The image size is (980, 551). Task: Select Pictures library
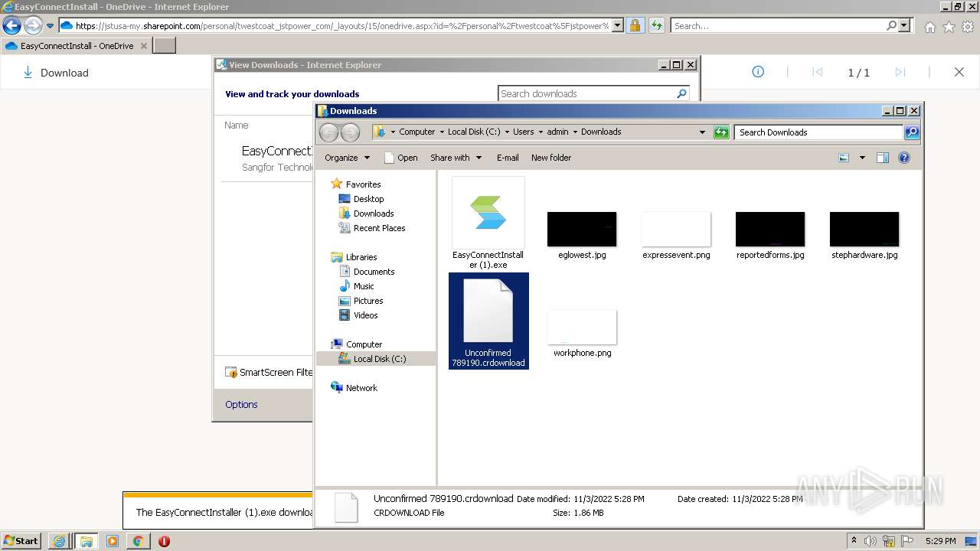[368, 301]
